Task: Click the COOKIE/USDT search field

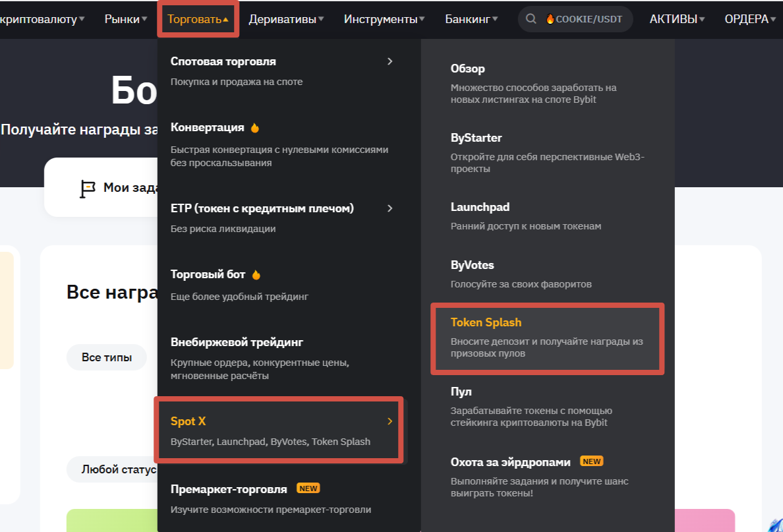Action: 575,19
